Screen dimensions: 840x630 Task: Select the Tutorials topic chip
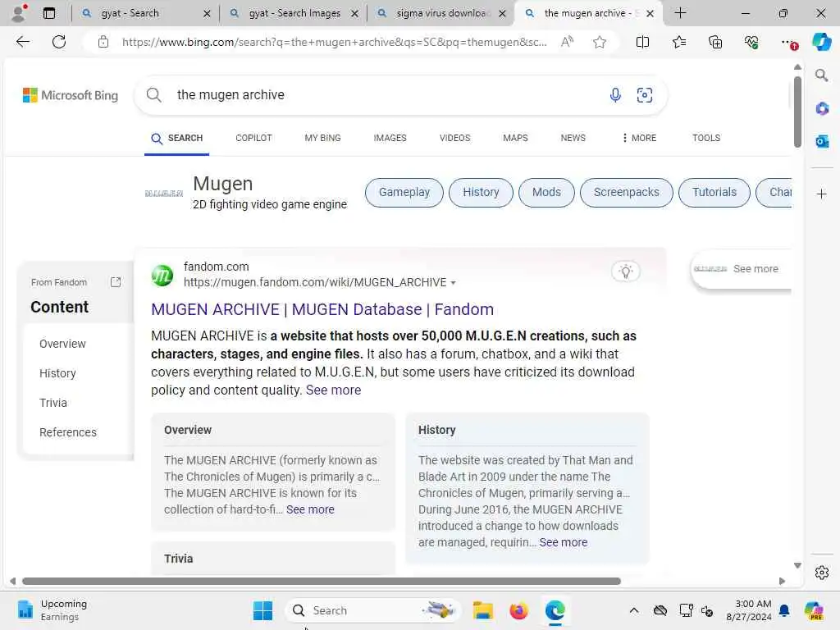click(714, 192)
